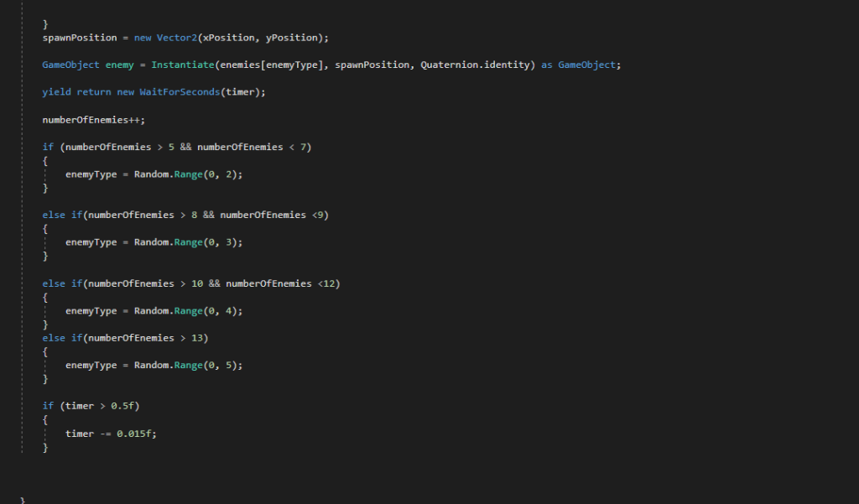Click the Vector2 type in spawnPosition assignment

[176, 38]
